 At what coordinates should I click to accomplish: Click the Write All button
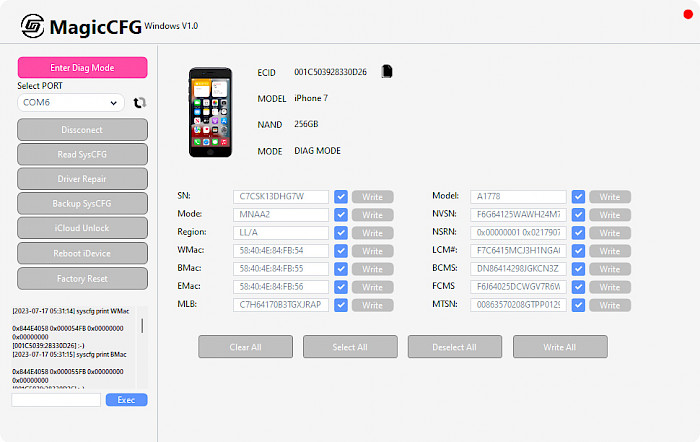(x=560, y=347)
